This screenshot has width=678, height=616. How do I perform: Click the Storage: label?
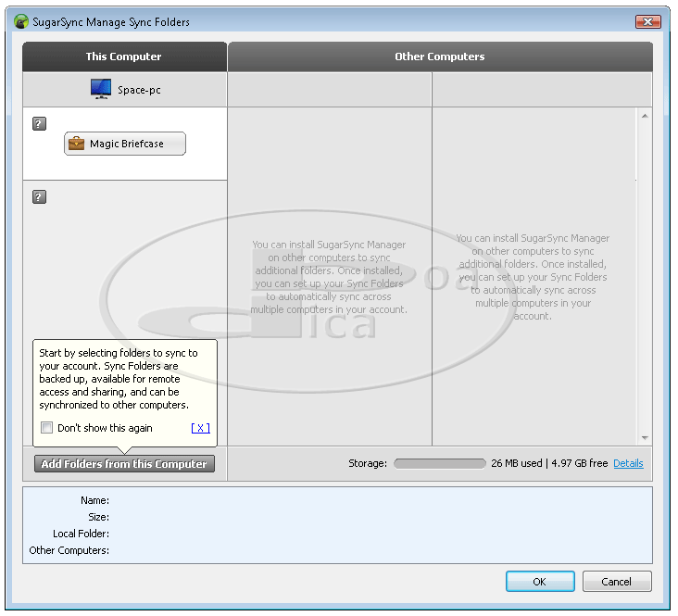pos(368,463)
